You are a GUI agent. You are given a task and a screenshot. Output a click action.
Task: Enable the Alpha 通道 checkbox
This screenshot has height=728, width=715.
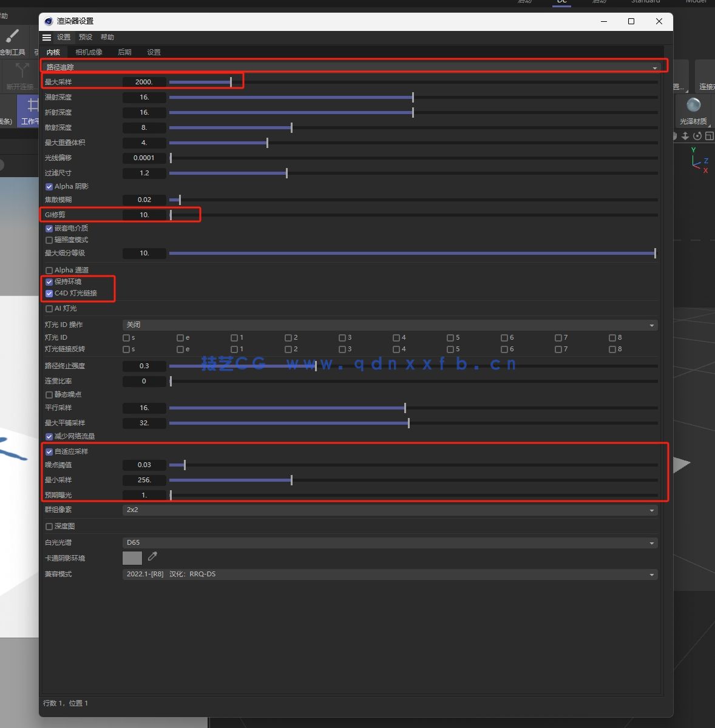click(49, 271)
